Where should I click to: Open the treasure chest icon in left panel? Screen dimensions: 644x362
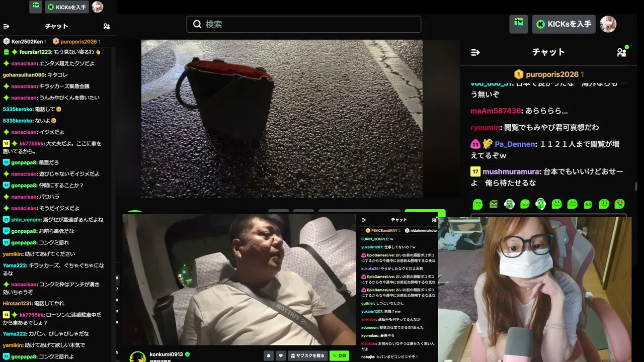36,7
